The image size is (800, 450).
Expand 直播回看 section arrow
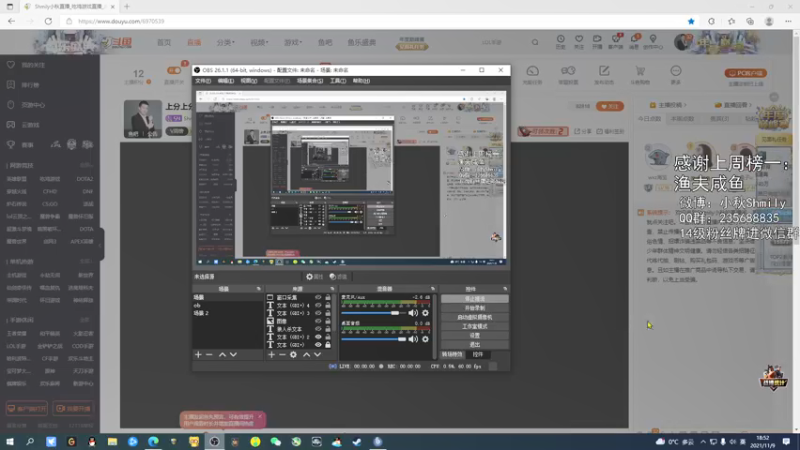click(750, 105)
